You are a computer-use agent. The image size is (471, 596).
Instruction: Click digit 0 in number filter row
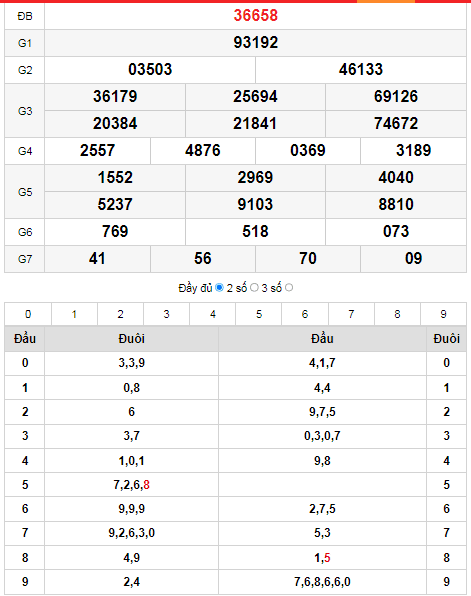coord(28,314)
